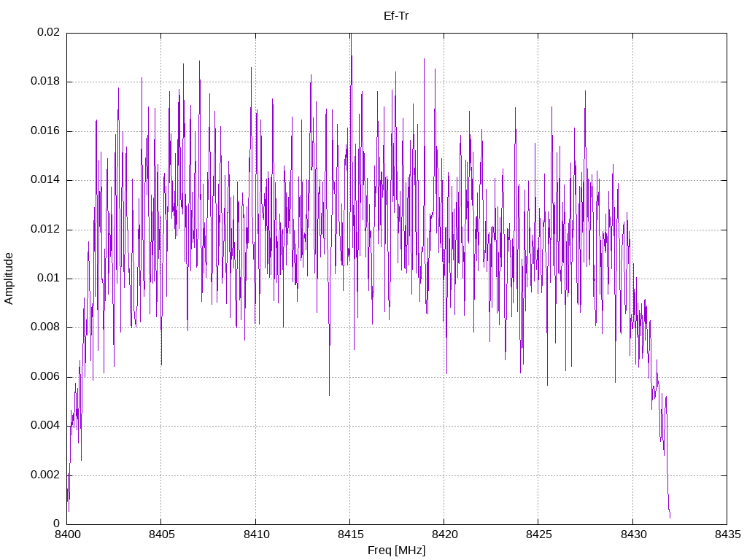Click the x-axis tick label 8435

727,534
